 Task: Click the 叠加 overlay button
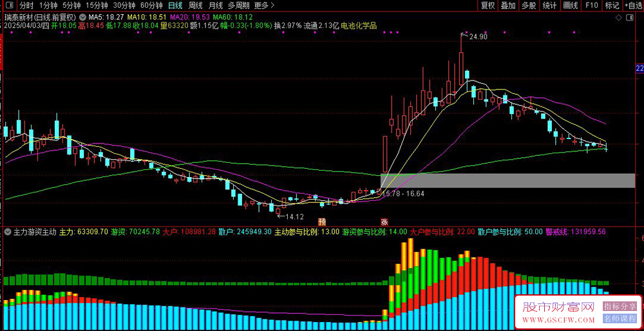coord(508,5)
